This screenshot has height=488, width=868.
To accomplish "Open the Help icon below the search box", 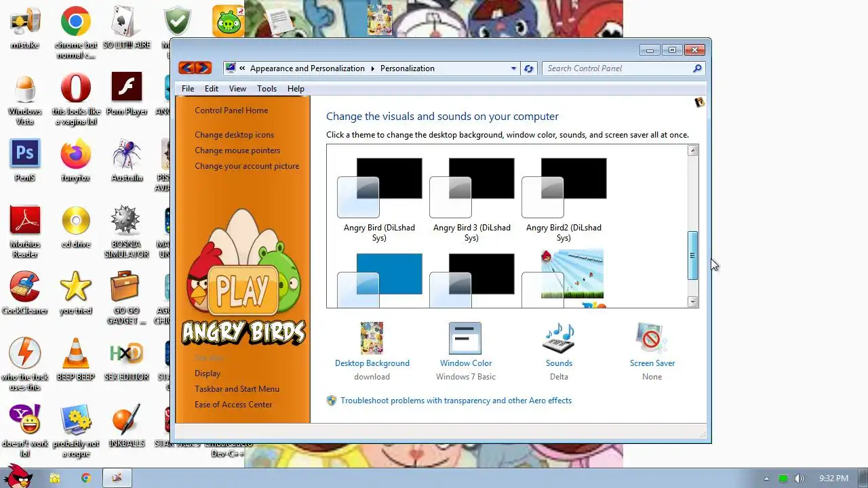I will coord(700,102).
